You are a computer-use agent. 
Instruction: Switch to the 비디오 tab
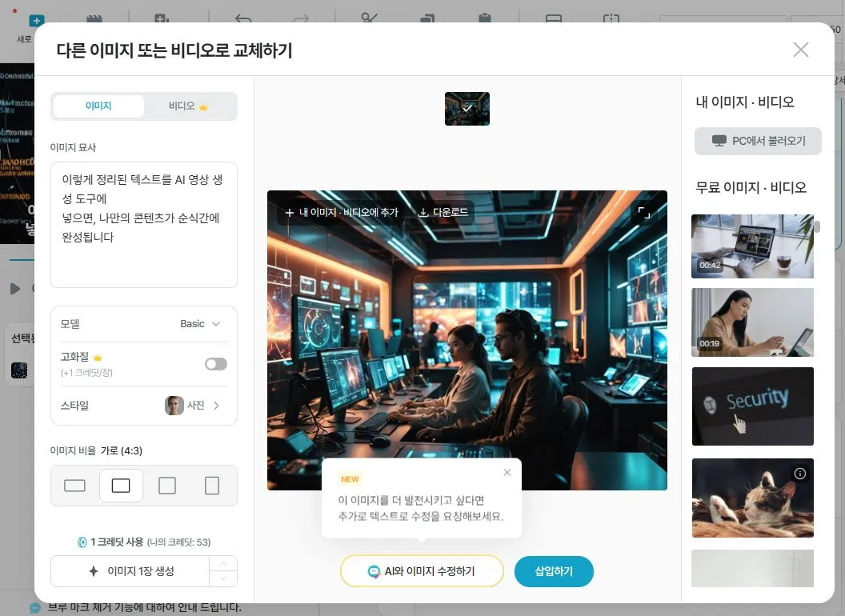188,106
